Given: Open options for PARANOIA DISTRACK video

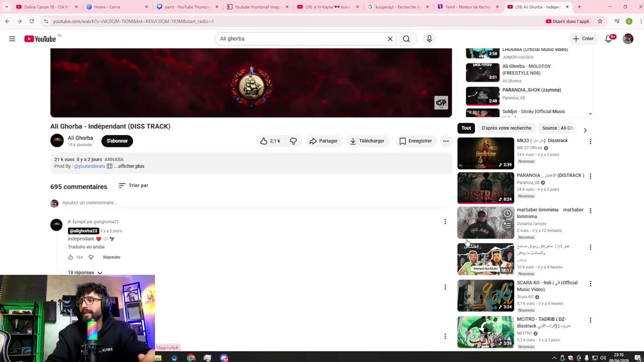Looking at the screenshot, I should click(x=590, y=176).
